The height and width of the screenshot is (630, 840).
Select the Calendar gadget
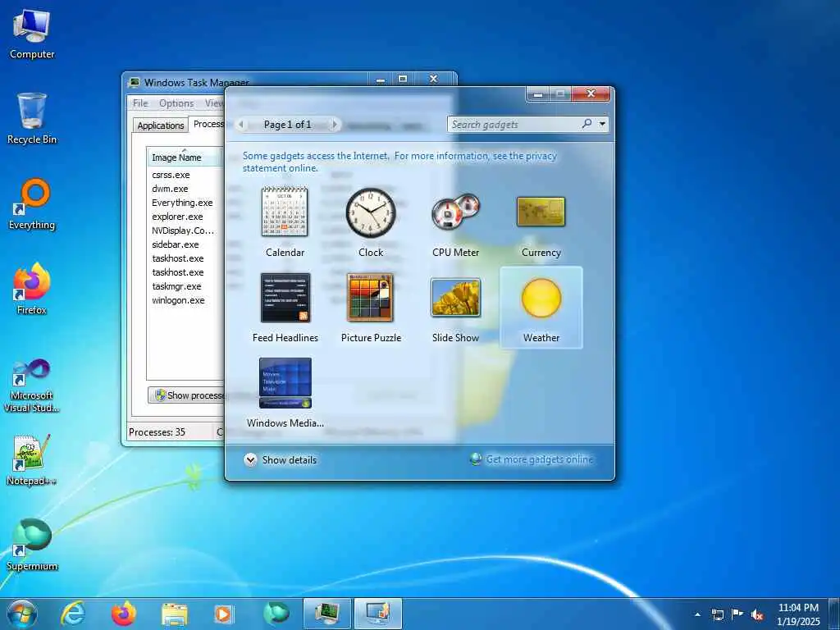[x=285, y=221]
